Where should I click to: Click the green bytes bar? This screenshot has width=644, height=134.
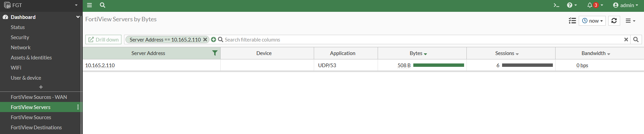pyautogui.click(x=439, y=65)
